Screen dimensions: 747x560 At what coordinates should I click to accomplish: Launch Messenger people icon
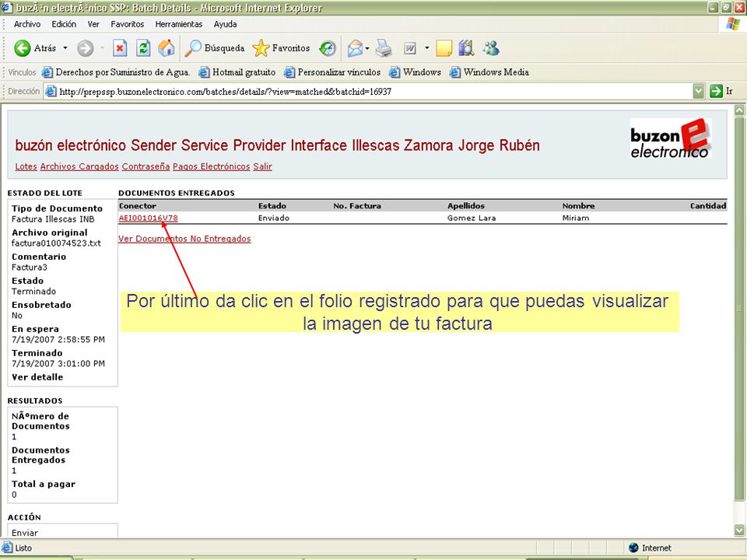point(491,48)
